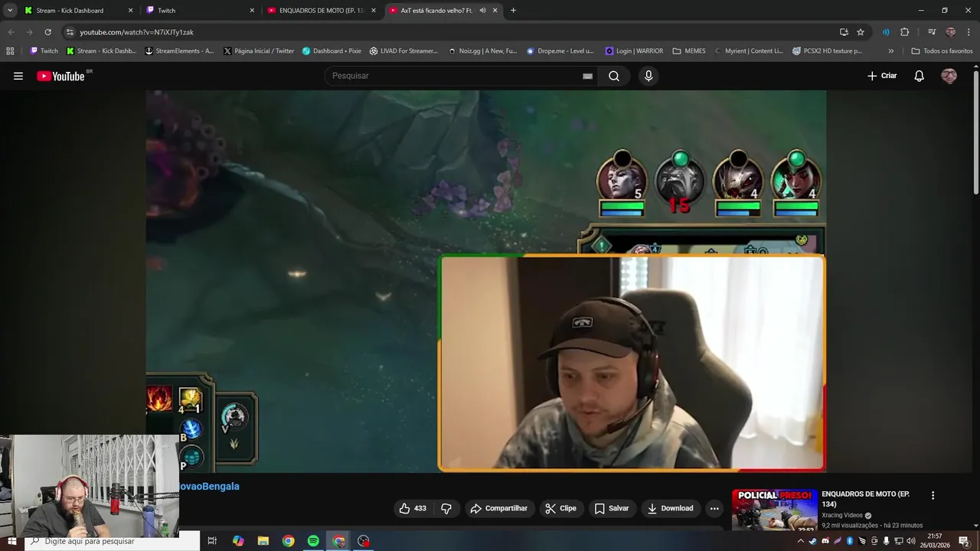
Task: Start voice search with microphone icon
Action: point(648,76)
